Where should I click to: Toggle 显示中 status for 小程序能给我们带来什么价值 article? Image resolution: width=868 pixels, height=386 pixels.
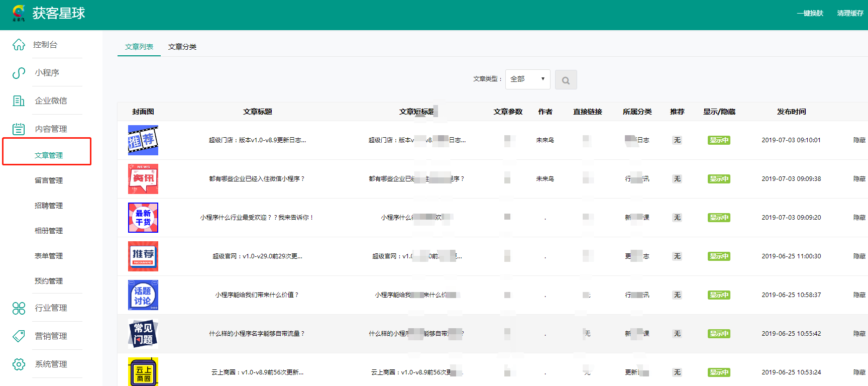pos(719,295)
